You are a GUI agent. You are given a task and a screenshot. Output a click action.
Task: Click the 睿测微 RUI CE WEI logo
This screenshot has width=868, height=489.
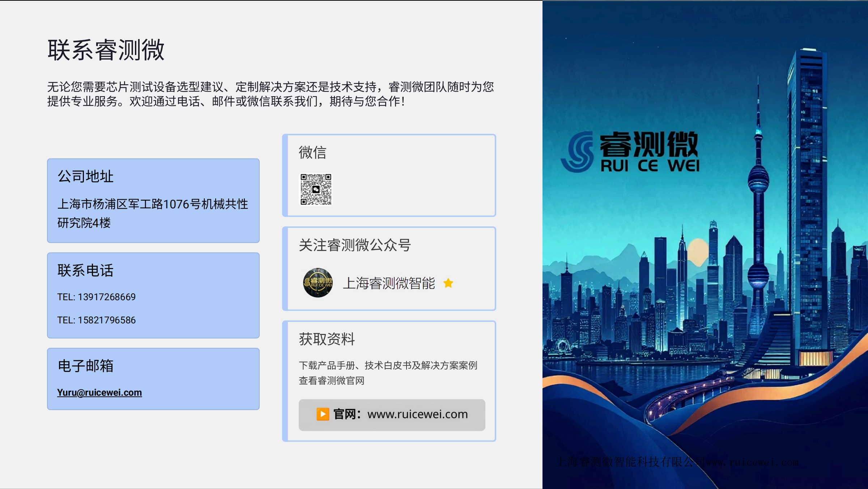[630, 152]
